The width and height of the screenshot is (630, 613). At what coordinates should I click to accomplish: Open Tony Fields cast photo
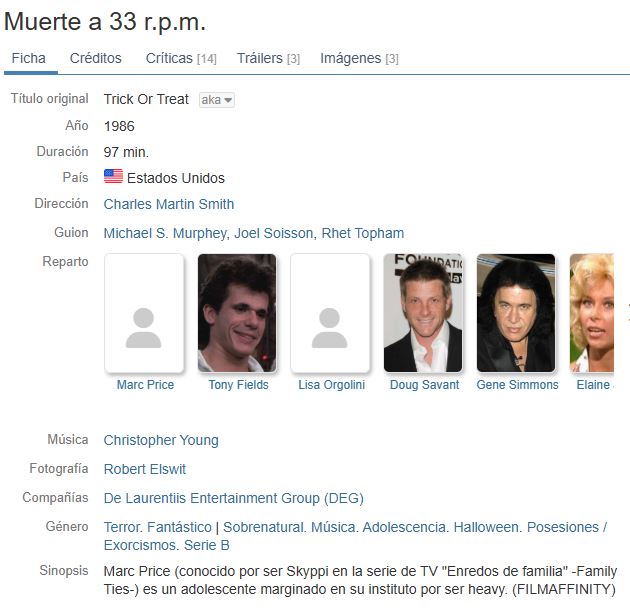coord(237,313)
